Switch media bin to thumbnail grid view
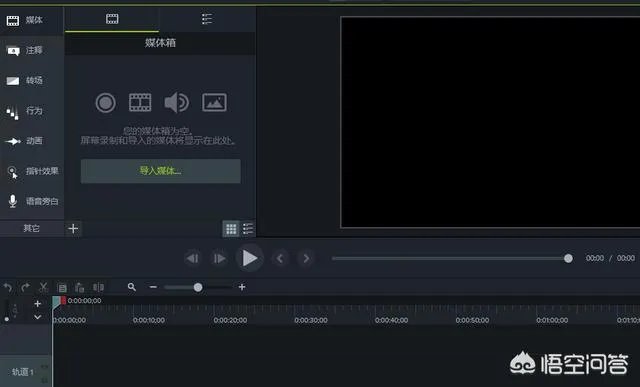 pos(231,229)
